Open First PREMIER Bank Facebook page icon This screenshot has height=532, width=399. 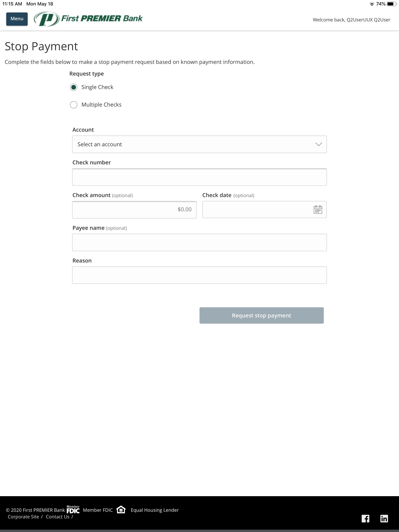tap(365, 519)
